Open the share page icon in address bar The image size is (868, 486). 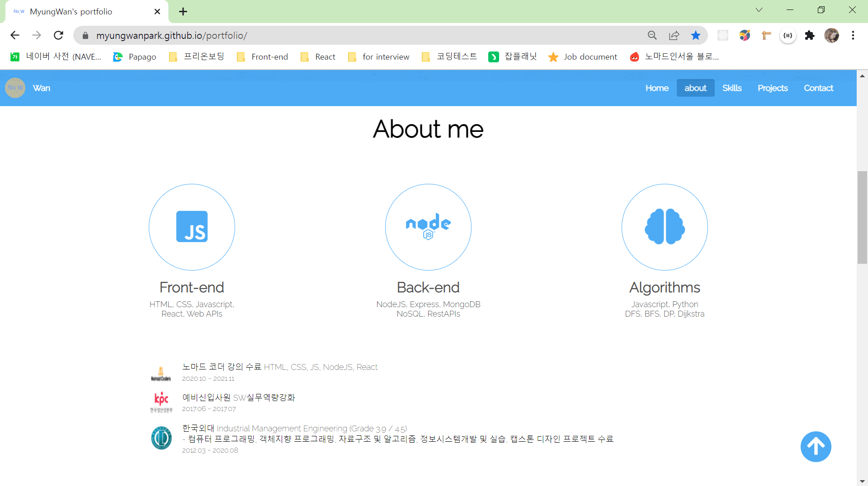[x=674, y=35]
